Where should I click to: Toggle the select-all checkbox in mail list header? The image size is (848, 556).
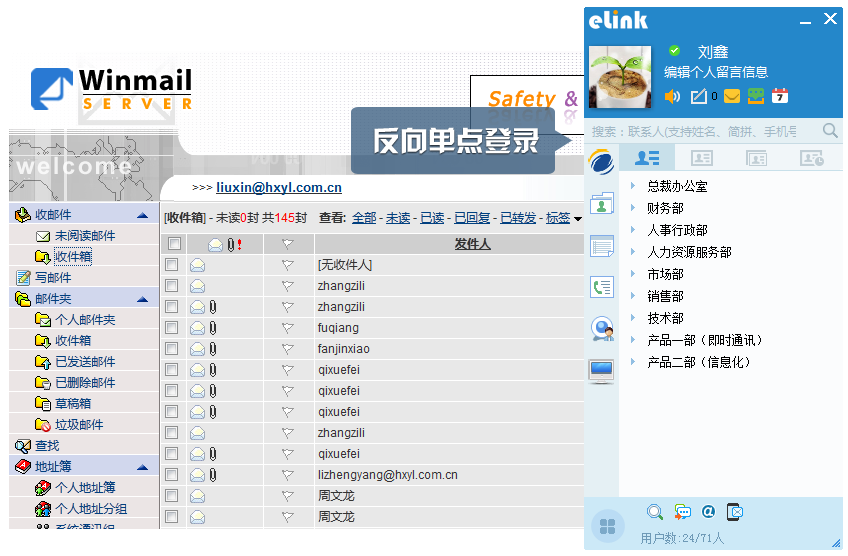(x=174, y=244)
